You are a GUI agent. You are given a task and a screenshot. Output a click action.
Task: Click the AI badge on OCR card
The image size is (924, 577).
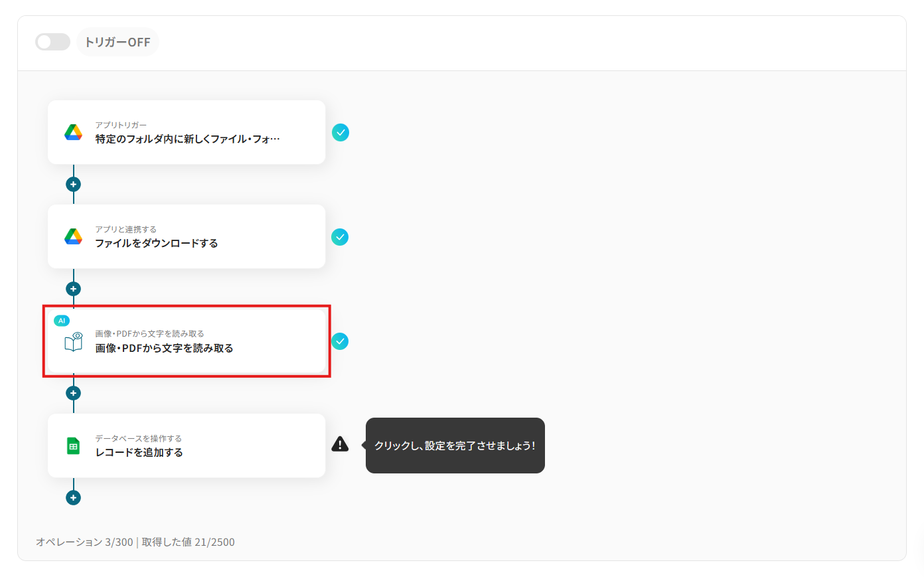pyautogui.click(x=62, y=321)
